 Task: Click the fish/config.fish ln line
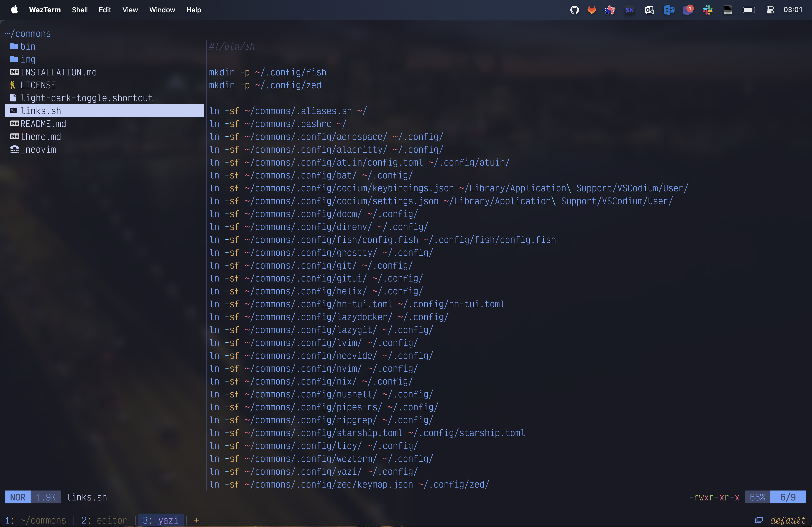tap(383, 240)
